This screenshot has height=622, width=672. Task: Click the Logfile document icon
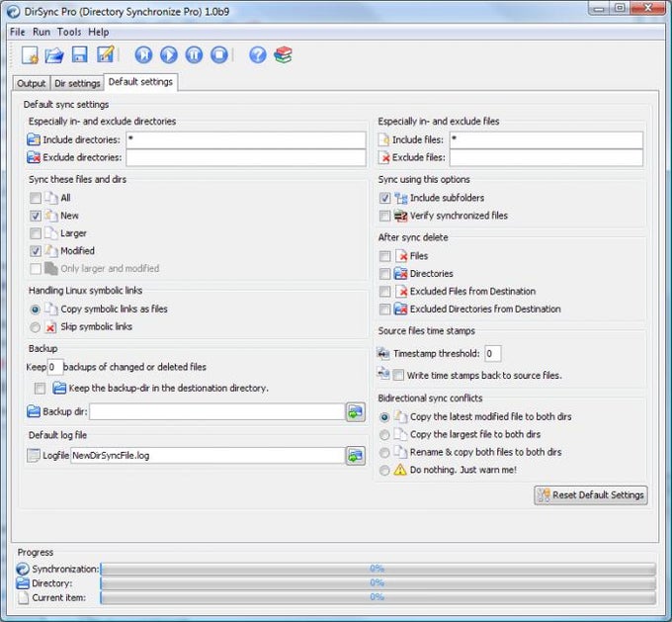34,455
